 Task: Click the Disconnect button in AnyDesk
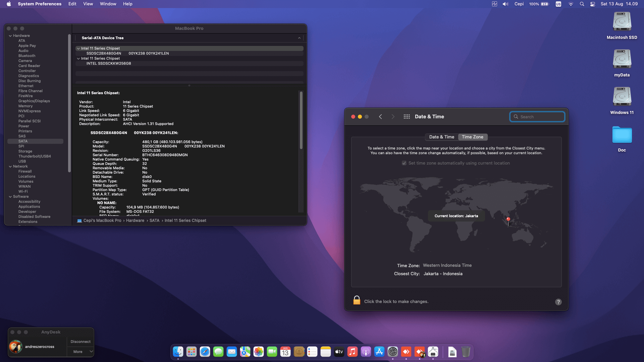(x=80, y=342)
